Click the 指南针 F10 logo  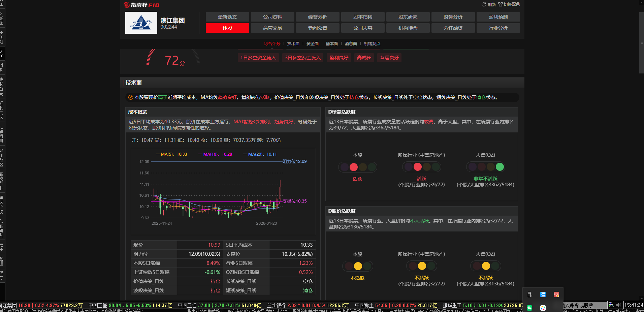point(141,5)
